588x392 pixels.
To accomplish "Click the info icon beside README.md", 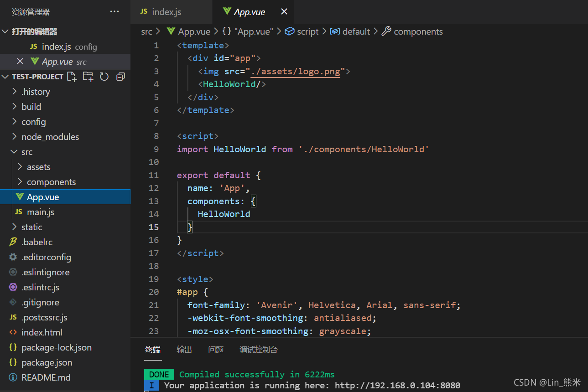I will (x=13, y=377).
